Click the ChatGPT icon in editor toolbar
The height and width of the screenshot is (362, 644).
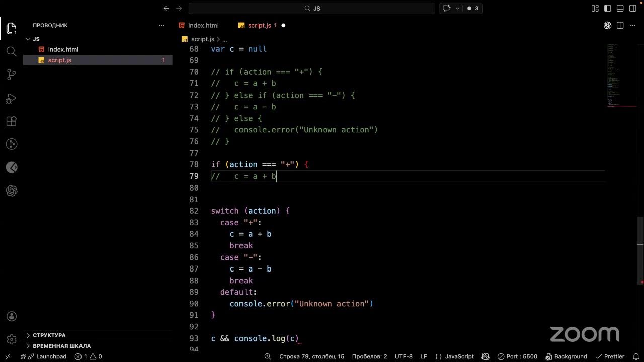[607, 25]
